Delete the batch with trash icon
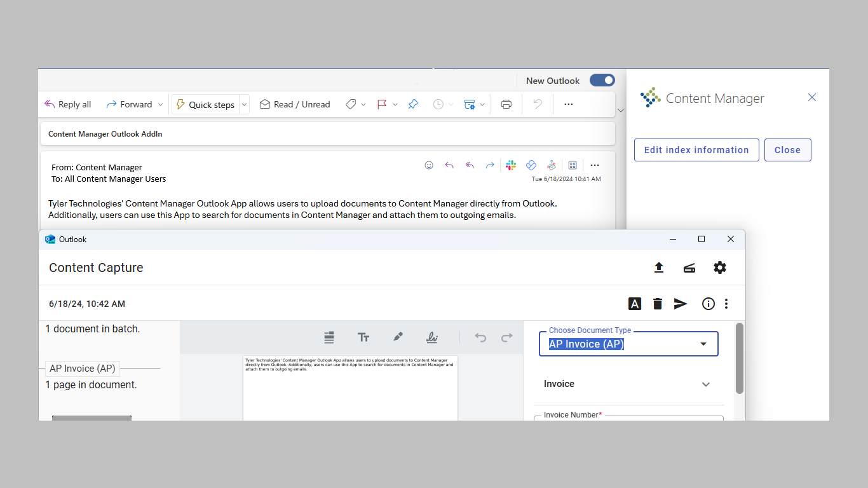Image resolution: width=868 pixels, height=488 pixels. pos(658,304)
